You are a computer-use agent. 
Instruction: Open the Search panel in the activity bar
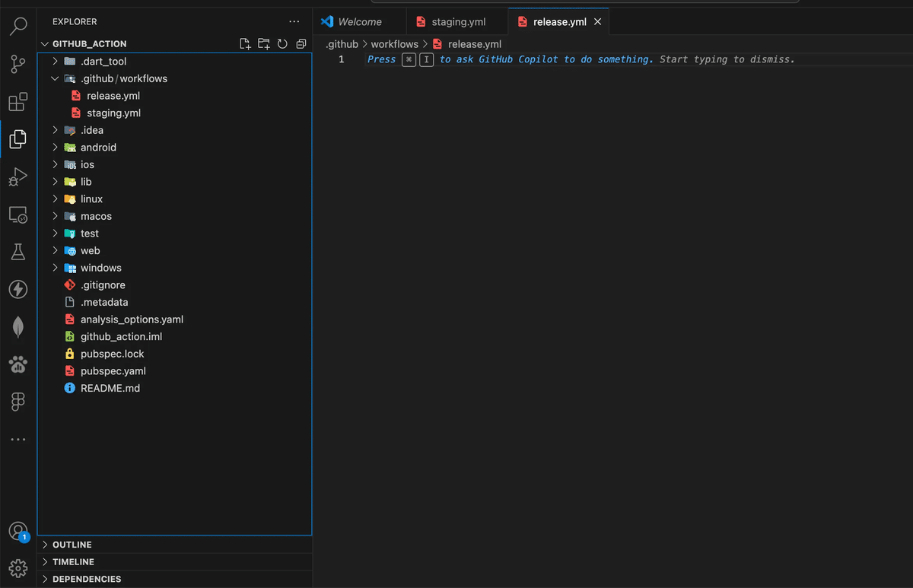coord(18,27)
